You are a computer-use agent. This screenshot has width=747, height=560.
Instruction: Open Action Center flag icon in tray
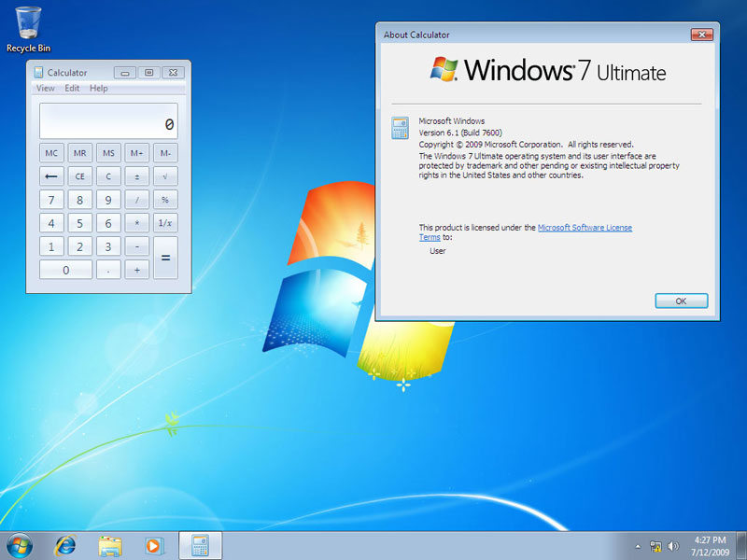pyautogui.click(x=655, y=546)
